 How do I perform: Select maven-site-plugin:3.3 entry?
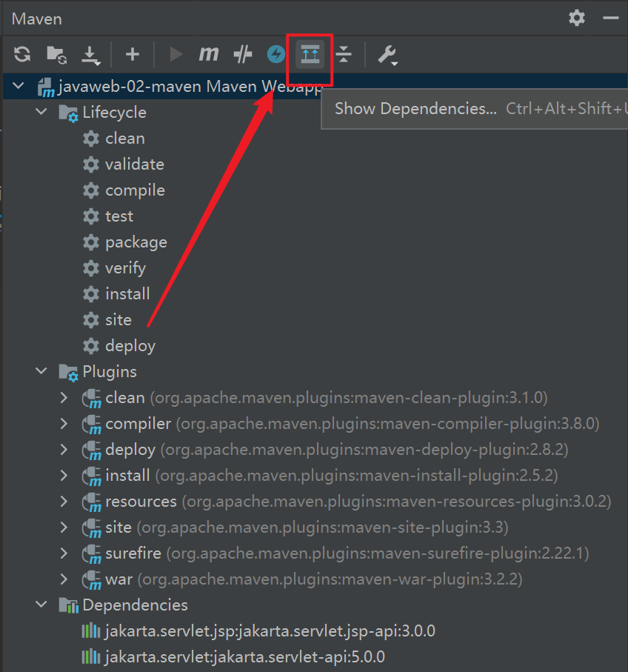click(307, 527)
